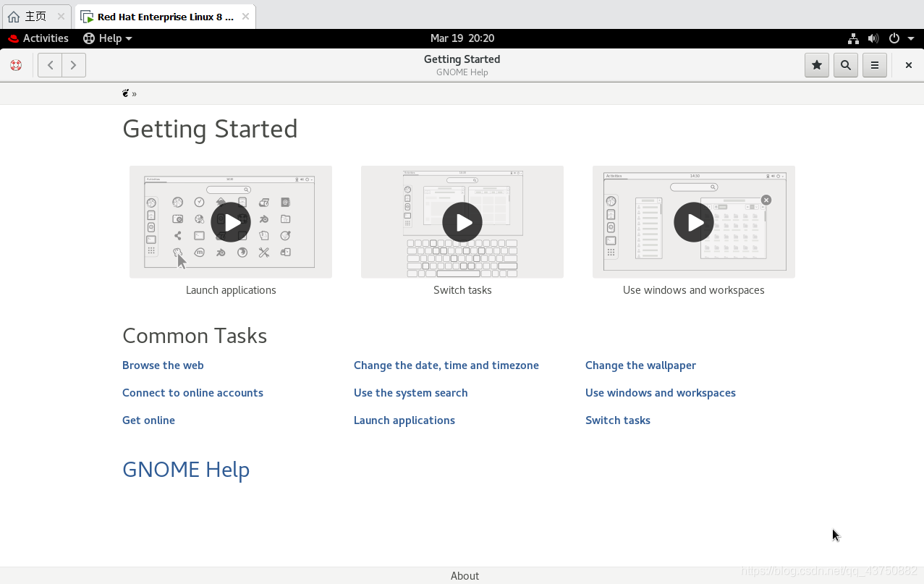Click the Launch applications caption under video
Screen dimensions: 924x584
point(231,290)
